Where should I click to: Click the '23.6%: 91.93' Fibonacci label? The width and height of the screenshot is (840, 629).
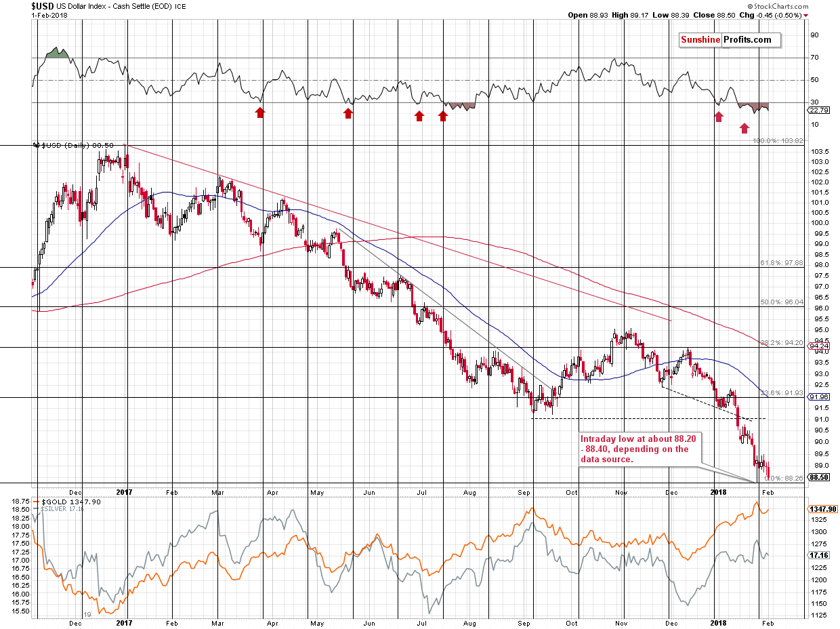pos(781,392)
